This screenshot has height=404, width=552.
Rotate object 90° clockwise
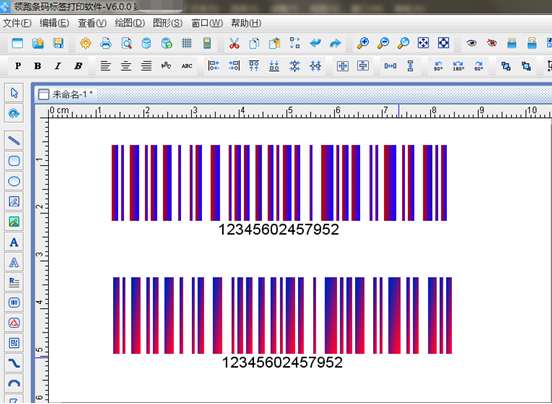click(x=478, y=66)
